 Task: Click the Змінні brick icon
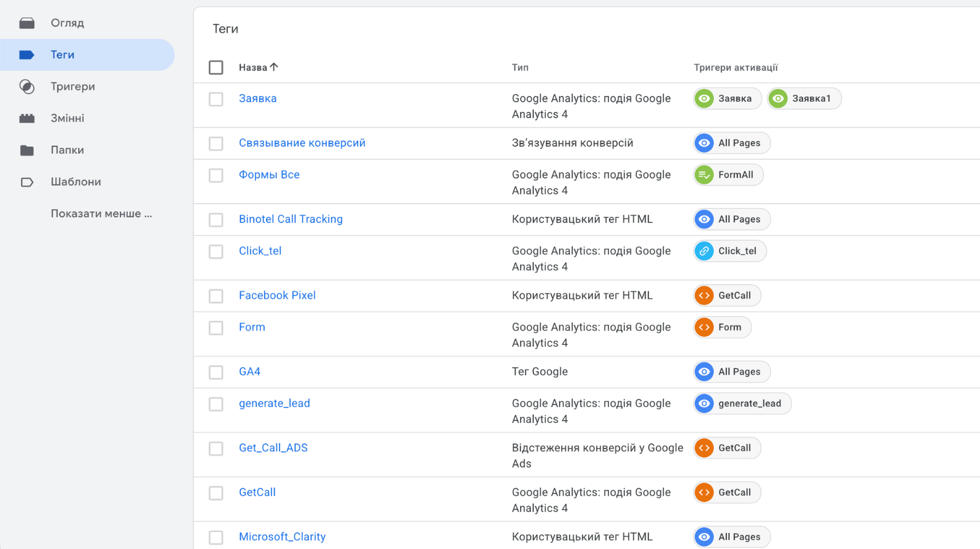[27, 118]
